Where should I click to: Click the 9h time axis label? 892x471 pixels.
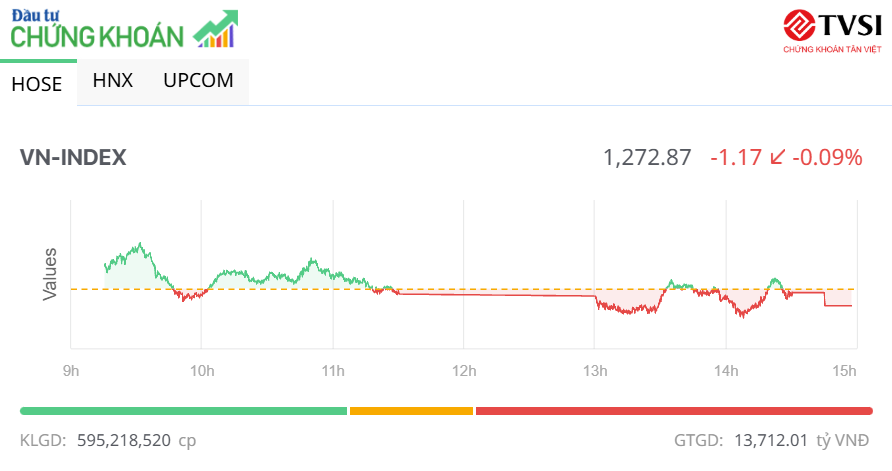[x=71, y=371]
